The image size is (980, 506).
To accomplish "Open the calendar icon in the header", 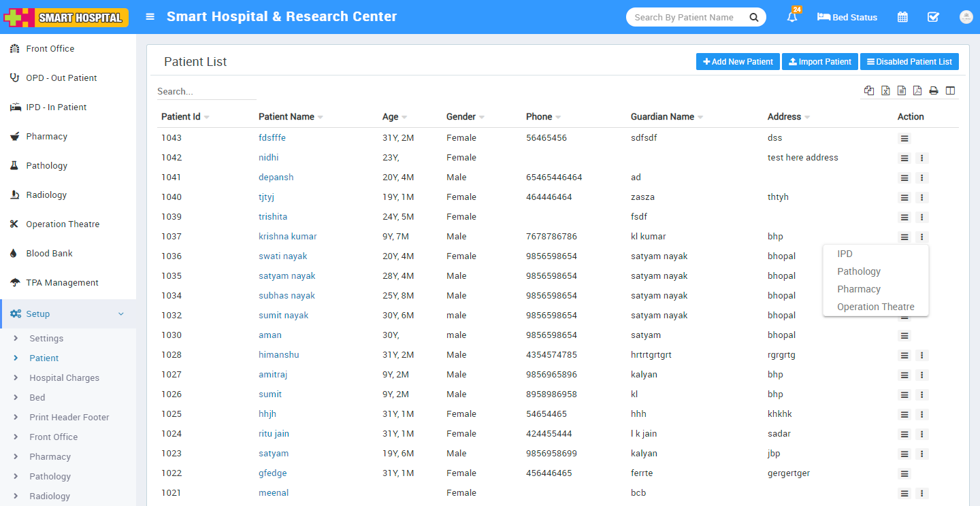I will pos(902,17).
